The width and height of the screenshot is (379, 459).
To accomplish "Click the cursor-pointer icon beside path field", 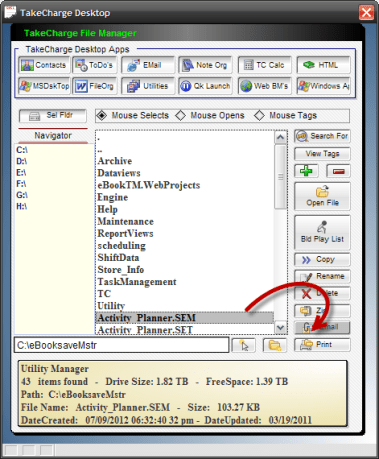I will click(244, 345).
